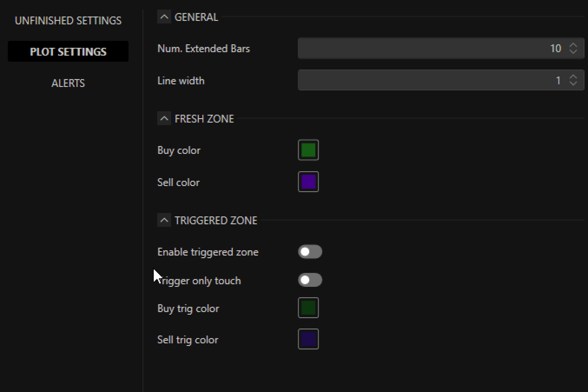The height and width of the screenshot is (392, 588).
Task: Increase Num. Extended Bars with up arrow
Action: 573,45
